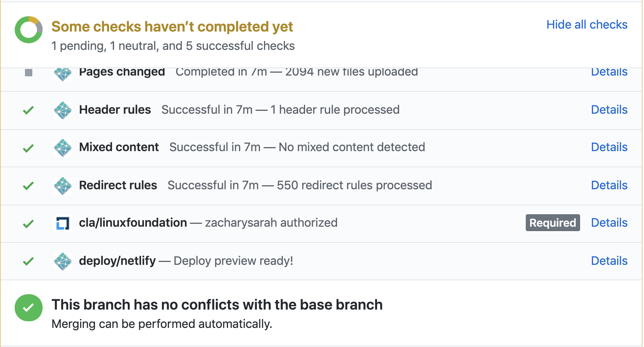Click the green check next to cla/linuxfoundation
This screenshot has height=347, width=644.
28,223
